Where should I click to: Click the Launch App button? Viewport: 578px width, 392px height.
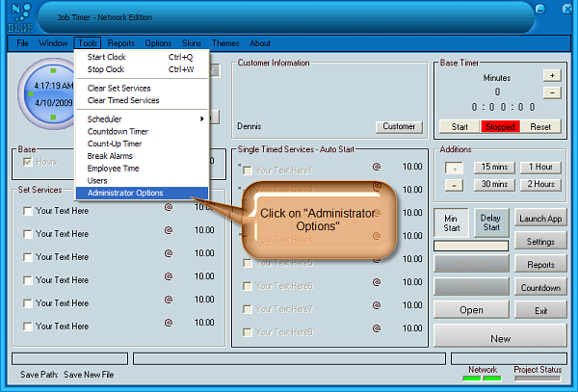tap(540, 219)
